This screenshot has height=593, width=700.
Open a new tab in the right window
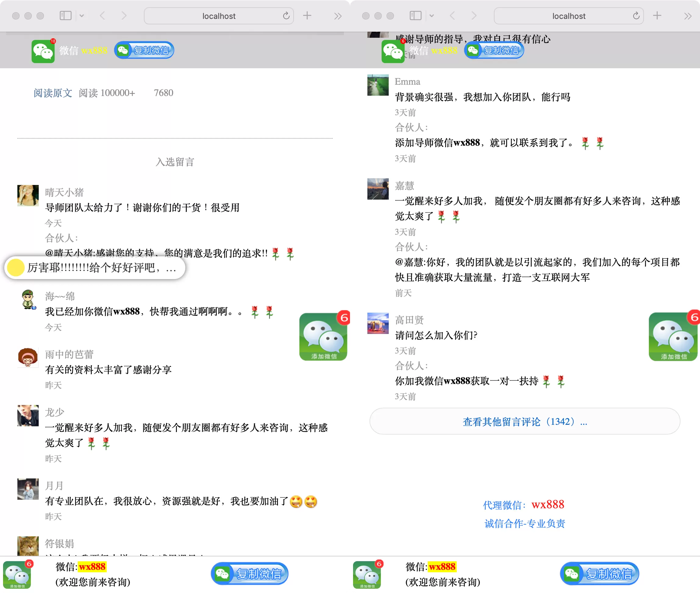click(657, 16)
